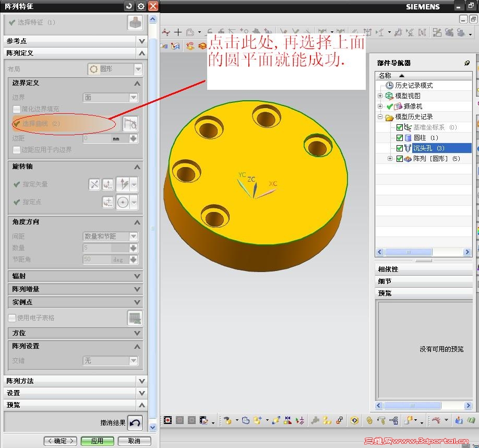
Task: Click the move component arrows icon in the bottom toolbar
Action: point(276,420)
